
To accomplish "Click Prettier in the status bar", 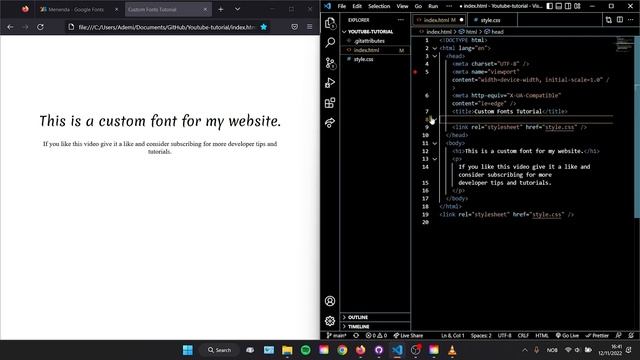I will tap(597, 336).
